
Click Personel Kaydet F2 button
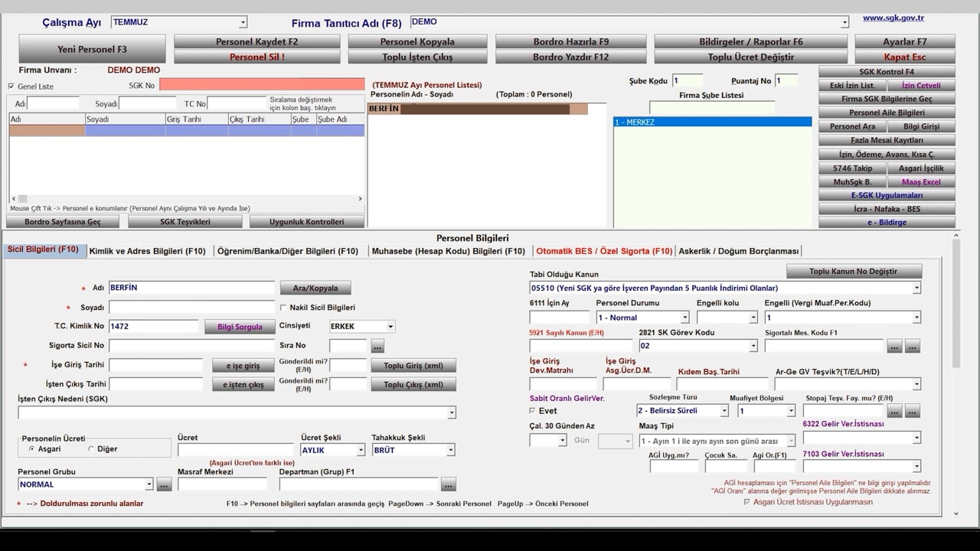click(x=256, y=41)
